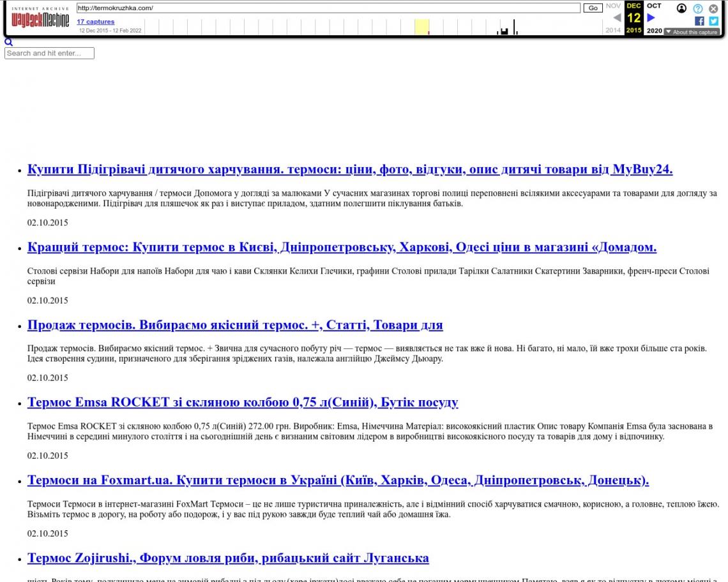Click date 02.10.2015 under Купити Підігрівачі article
The height and width of the screenshot is (582, 728).
(x=48, y=223)
